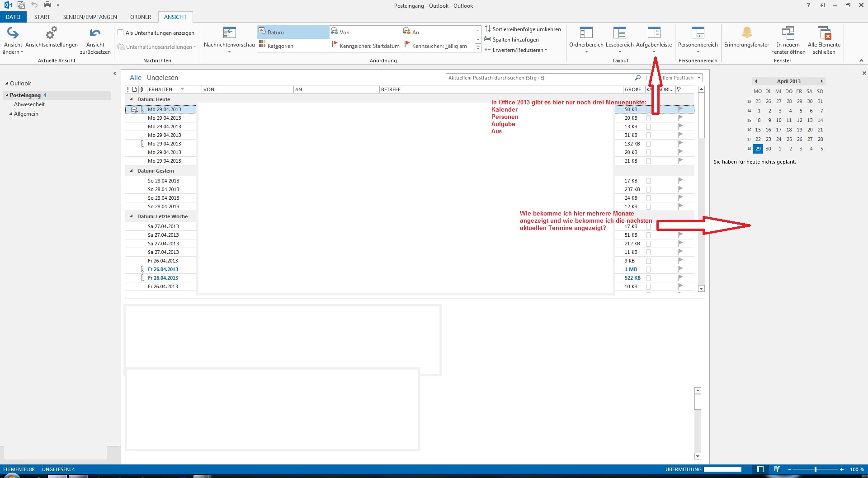The width and height of the screenshot is (868, 478).
Task: Open the Ansicht ändern view changer
Action: click(x=13, y=40)
